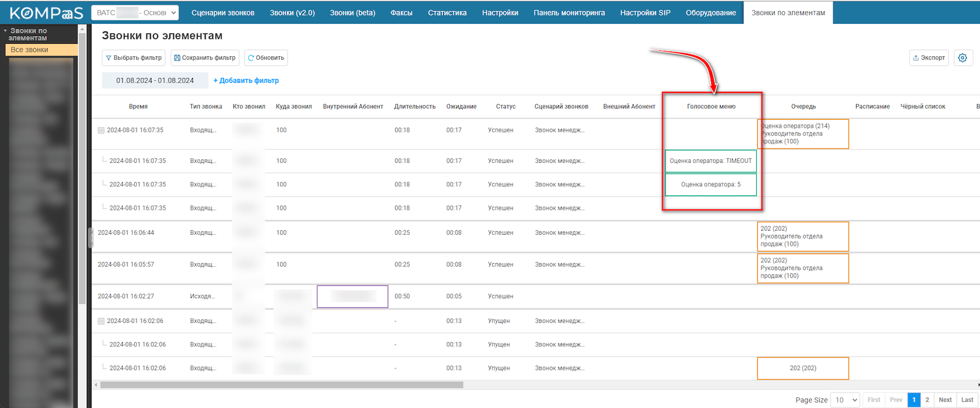Screen dimensions: 980x408
Task: Open Звонки (beta) menu
Action: 353,13
